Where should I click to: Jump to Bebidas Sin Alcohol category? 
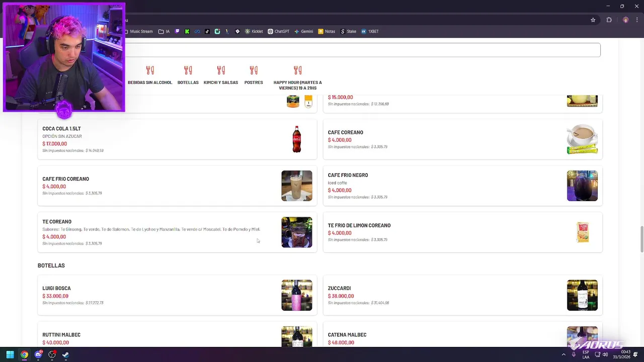point(150,82)
